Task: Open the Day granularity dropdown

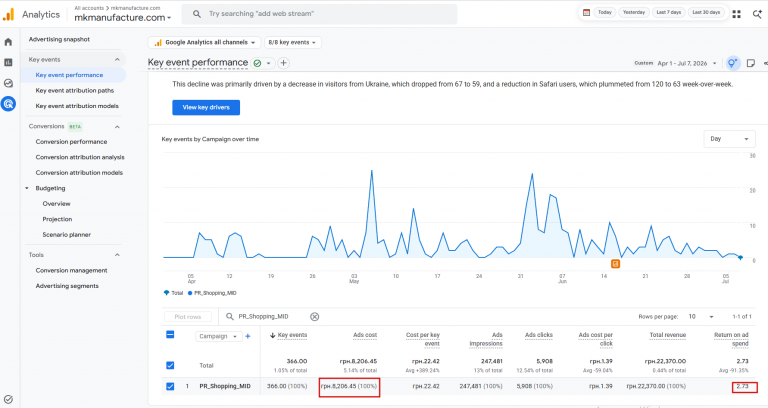Action: click(x=729, y=139)
